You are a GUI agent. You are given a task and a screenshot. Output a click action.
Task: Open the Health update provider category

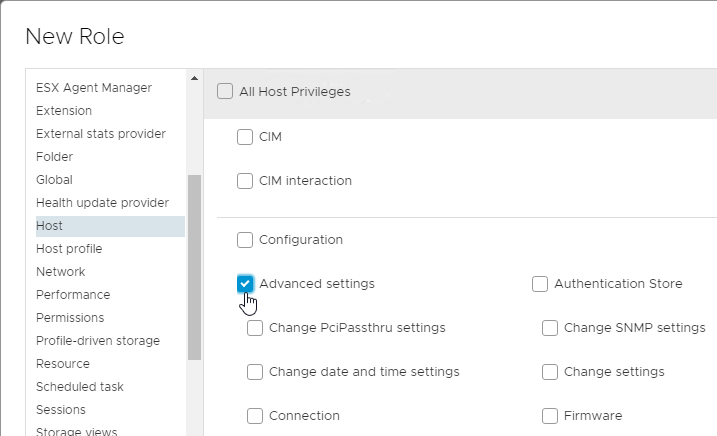(x=102, y=203)
